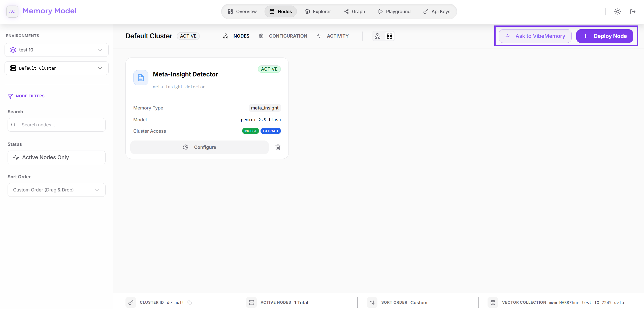Click the Deploy Node button
This screenshot has height=309, width=644.
[604, 36]
